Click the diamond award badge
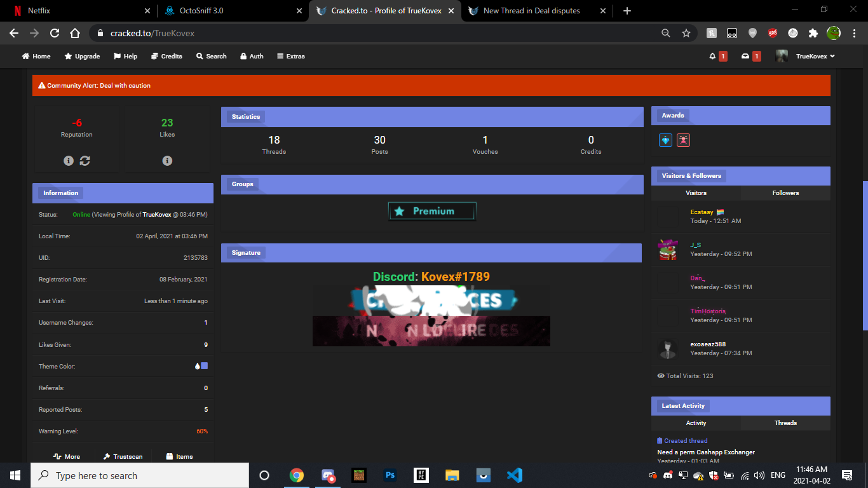 pyautogui.click(x=665, y=140)
